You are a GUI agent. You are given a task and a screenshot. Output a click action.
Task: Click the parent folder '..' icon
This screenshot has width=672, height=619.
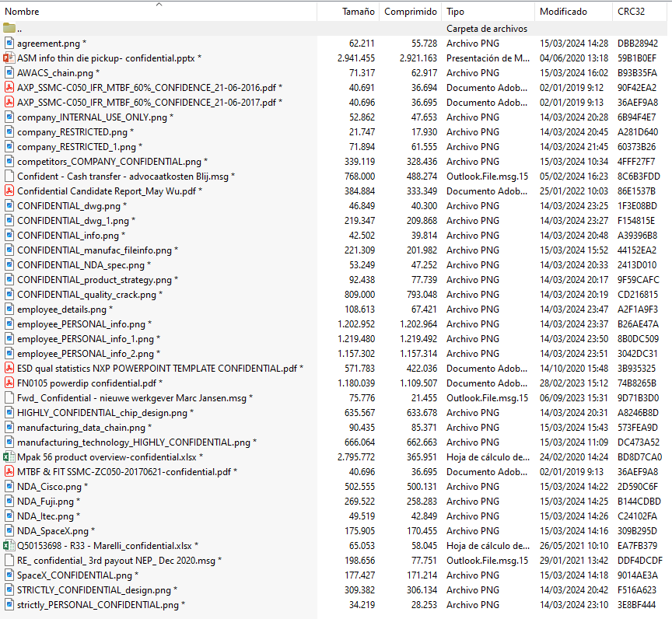pyautogui.click(x=9, y=28)
